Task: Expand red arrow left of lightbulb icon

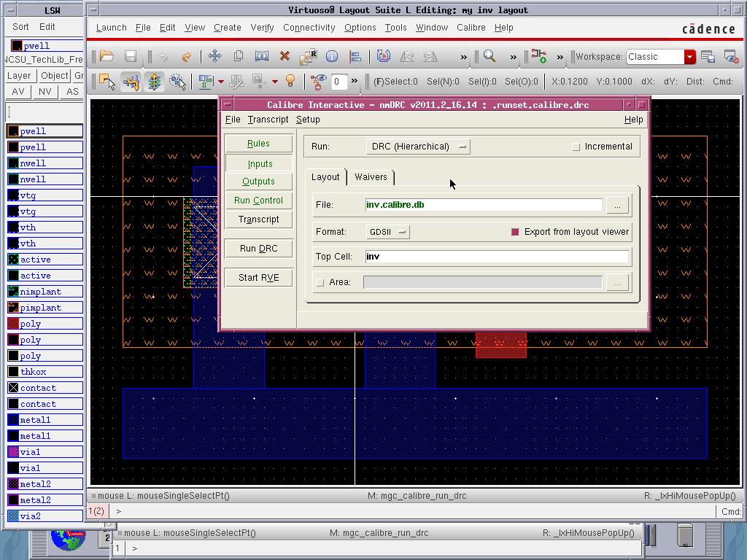Action: click(275, 82)
